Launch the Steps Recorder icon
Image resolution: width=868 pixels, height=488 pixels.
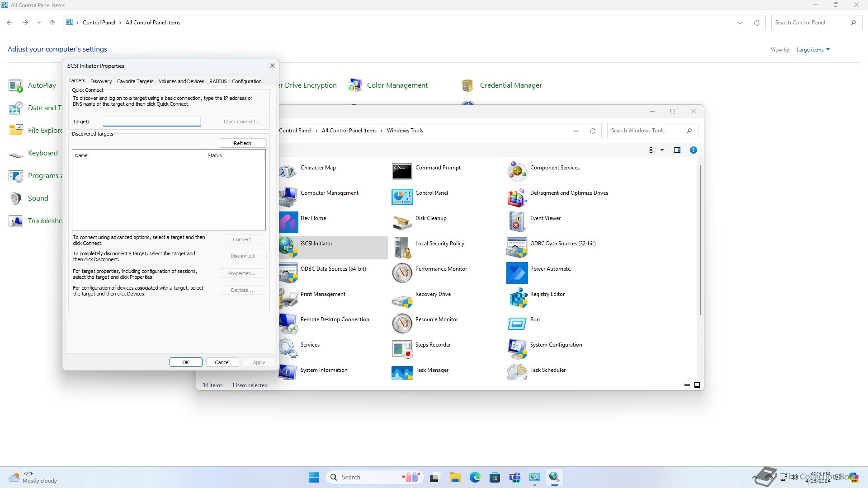(x=402, y=348)
